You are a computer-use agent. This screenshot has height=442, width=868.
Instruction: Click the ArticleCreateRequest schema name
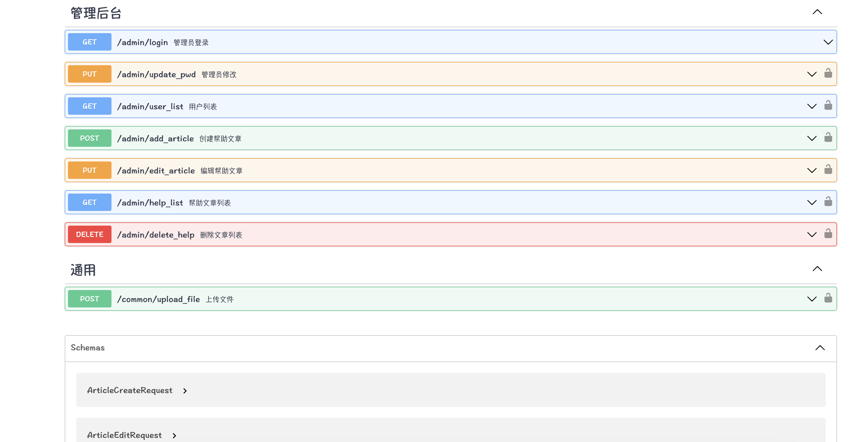tap(130, 390)
